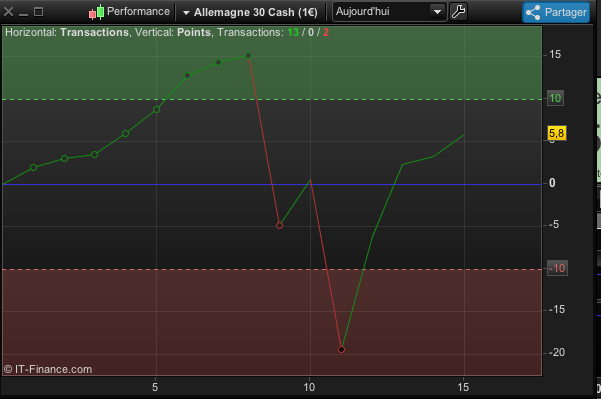Click the Allemagne 30 Cash (1€) title
The height and width of the screenshot is (399, 601).
256,12
